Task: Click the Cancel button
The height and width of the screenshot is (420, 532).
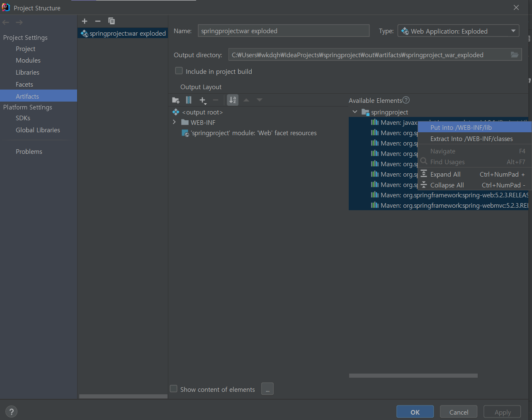Action: coord(459,412)
